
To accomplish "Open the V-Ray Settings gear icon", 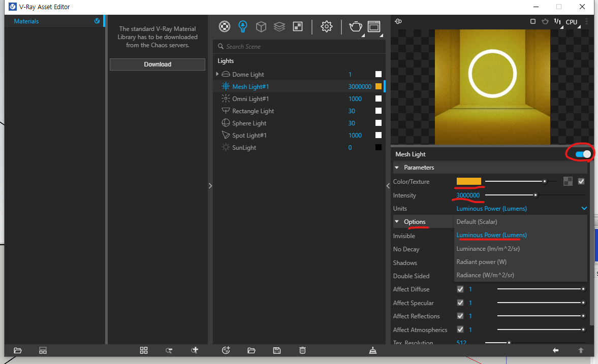I will tap(327, 26).
